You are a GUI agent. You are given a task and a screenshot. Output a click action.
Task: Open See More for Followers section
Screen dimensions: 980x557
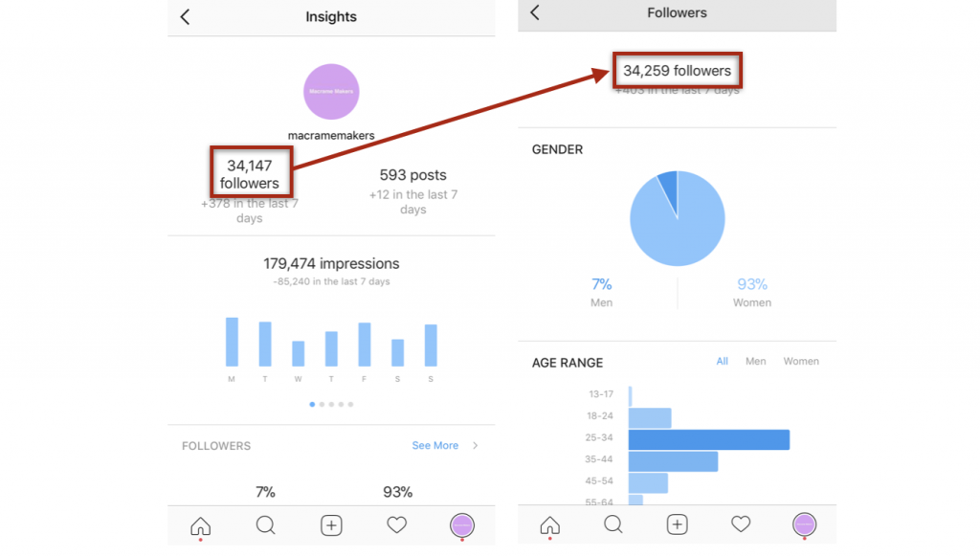coord(435,445)
